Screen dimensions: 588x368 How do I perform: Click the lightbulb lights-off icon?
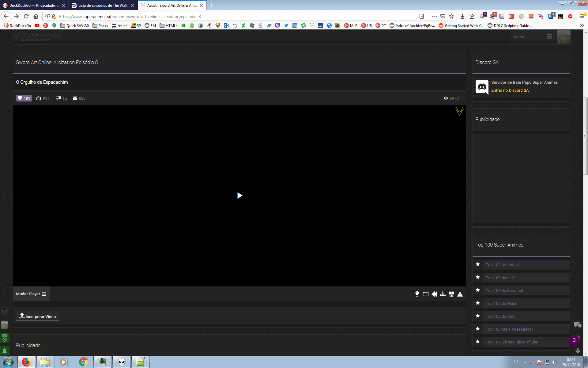(417, 294)
